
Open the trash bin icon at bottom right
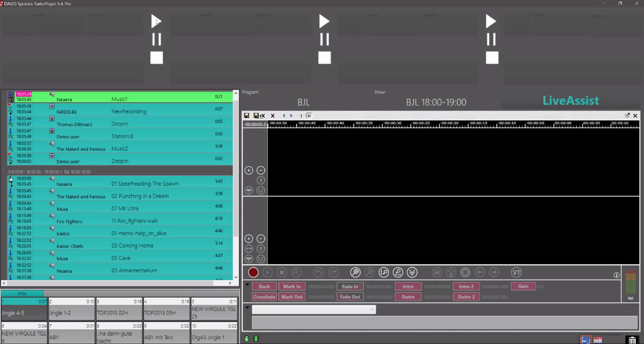pos(631,339)
